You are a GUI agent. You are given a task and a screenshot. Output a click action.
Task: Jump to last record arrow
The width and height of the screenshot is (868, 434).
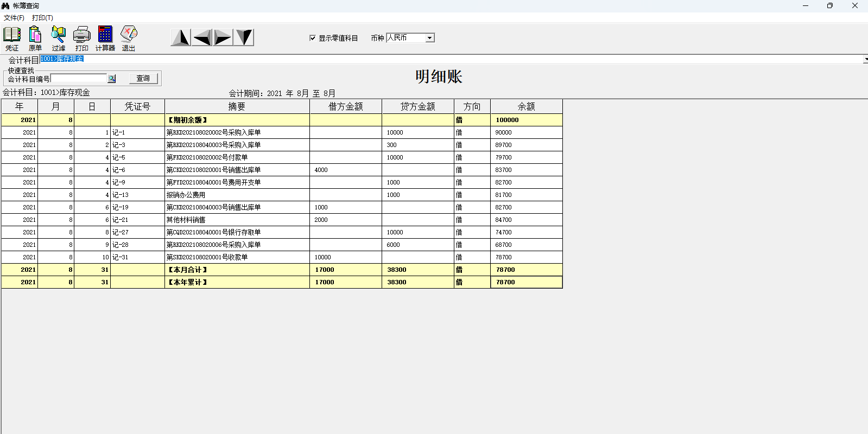pyautogui.click(x=244, y=37)
